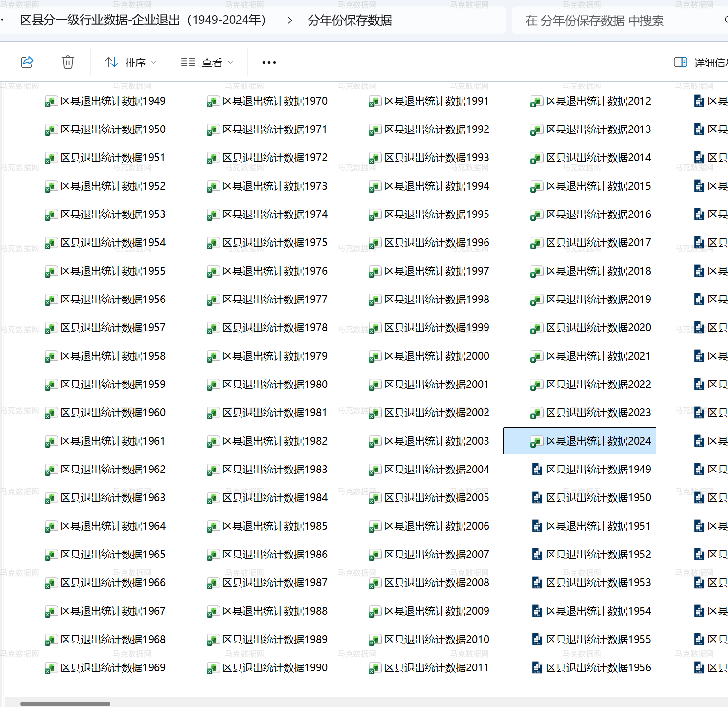This screenshot has height=707, width=728.
Task: Click the Share icon in toolbar
Action: tap(27, 62)
